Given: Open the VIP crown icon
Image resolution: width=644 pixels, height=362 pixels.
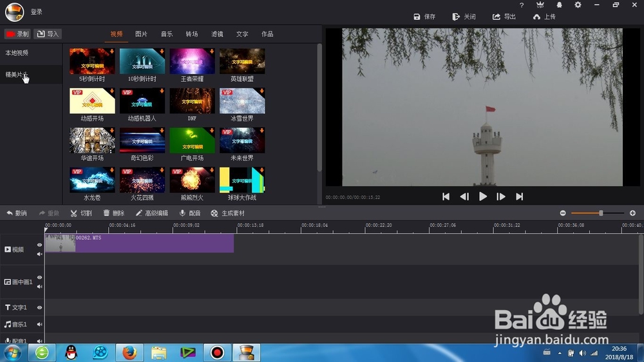Looking at the screenshot, I should coord(540,5).
